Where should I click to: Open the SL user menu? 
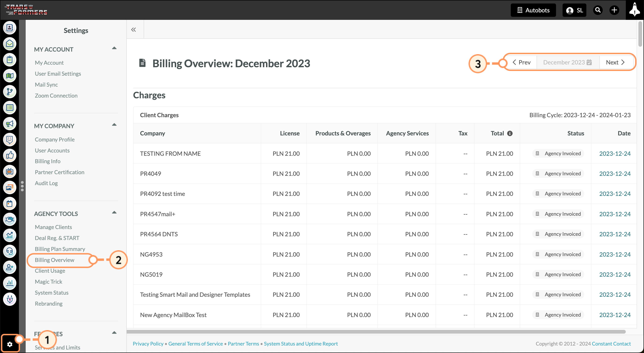click(574, 10)
